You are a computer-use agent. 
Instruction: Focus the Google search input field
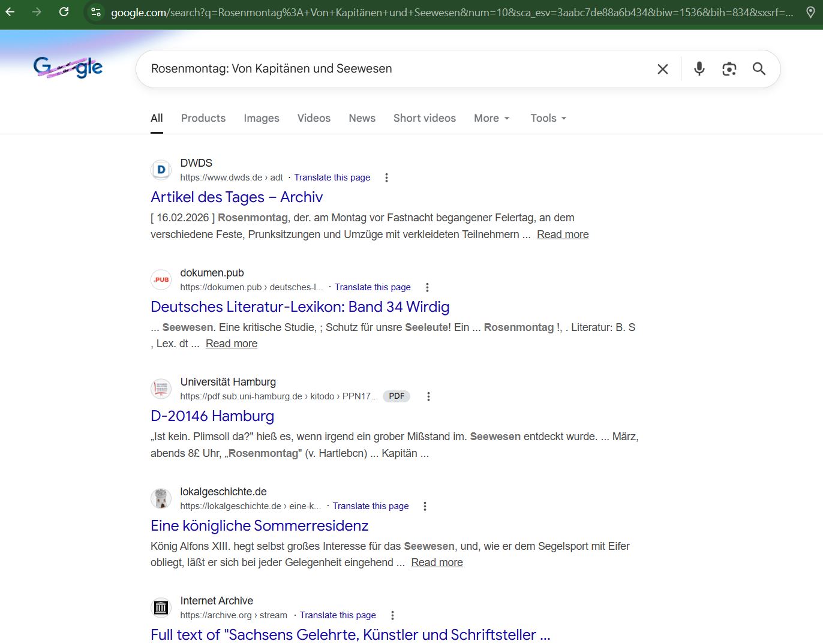pos(396,69)
